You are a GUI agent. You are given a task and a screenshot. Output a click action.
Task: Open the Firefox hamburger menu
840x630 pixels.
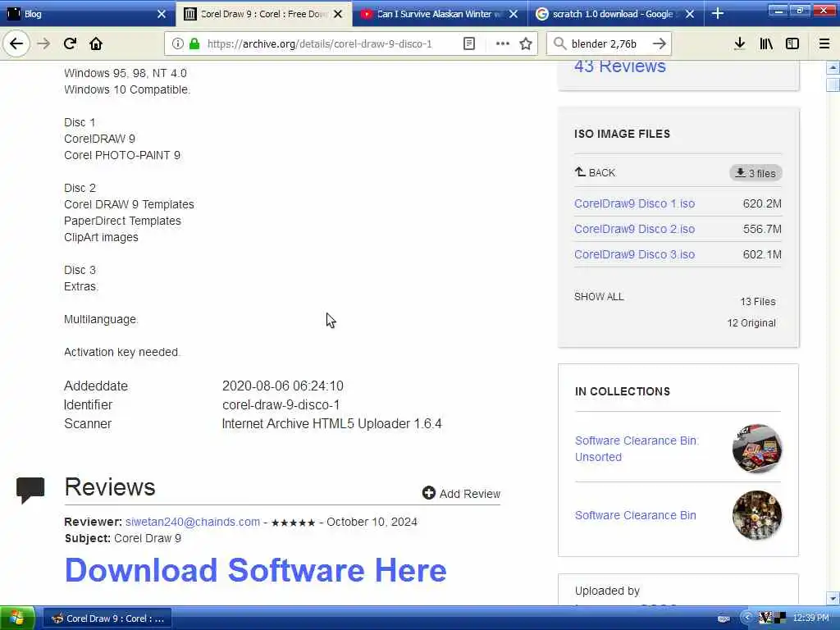pos(824,44)
